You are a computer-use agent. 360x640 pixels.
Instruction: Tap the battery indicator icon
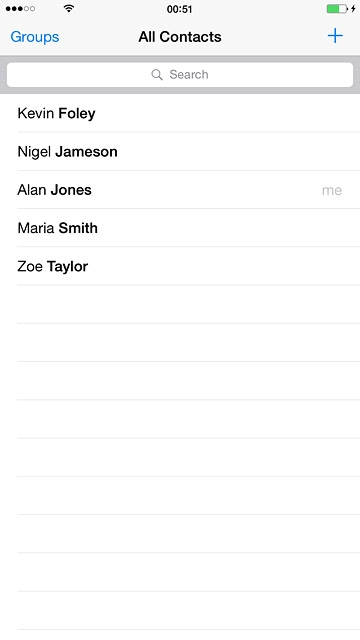coord(337,9)
